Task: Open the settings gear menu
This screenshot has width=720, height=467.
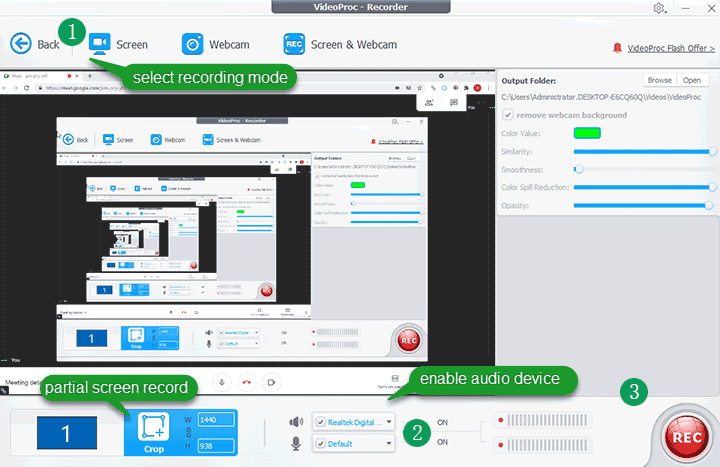Action: tap(659, 8)
